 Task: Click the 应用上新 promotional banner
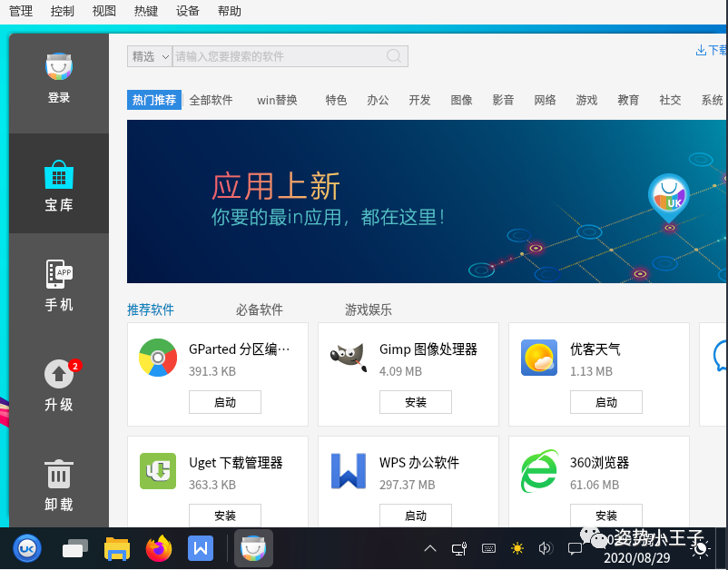pos(426,201)
